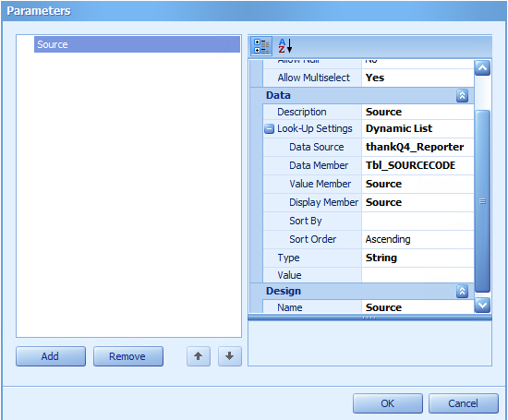Click the Data Member Tbl_SOURCECODE field

417,165
